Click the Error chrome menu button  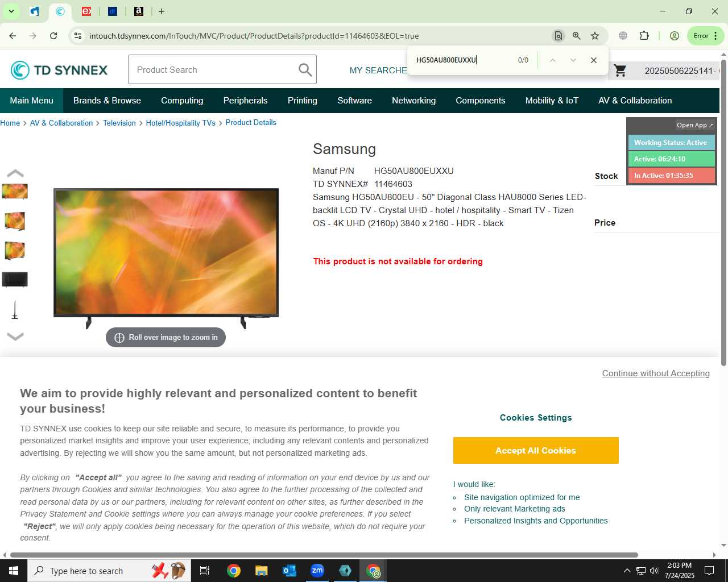[x=706, y=36]
